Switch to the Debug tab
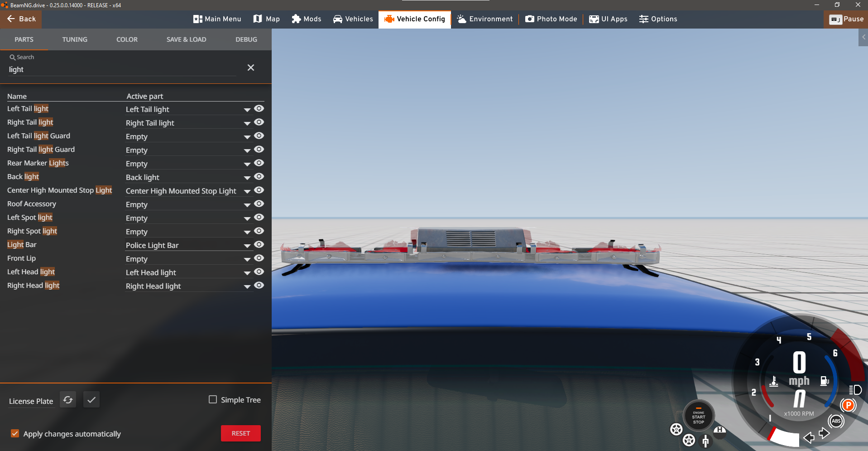This screenshot has height=451, width=868. (x=246, y=39)
